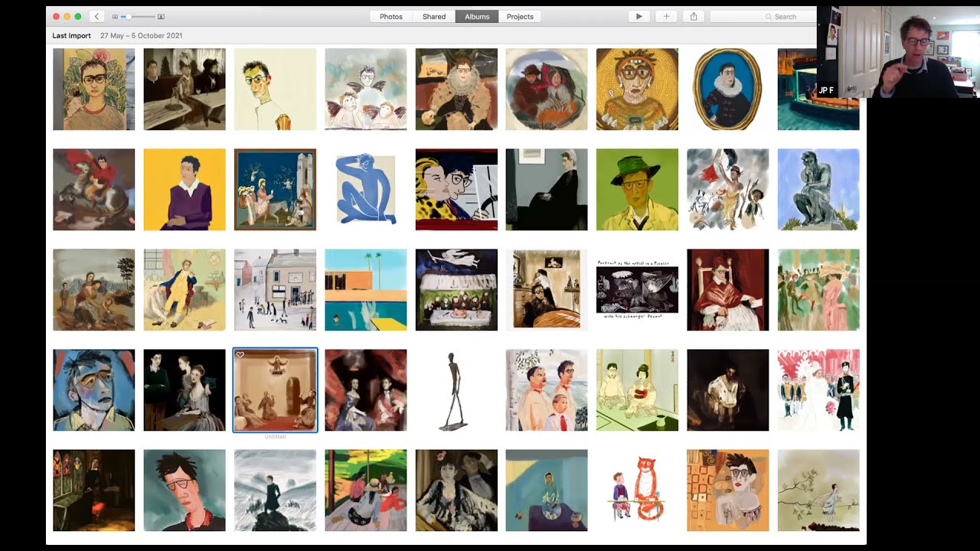Image resolution: width=980 pixels, height=551 pixels.
Task: Select the purple jacket on yellow background portrait
Action: point(185,190)
